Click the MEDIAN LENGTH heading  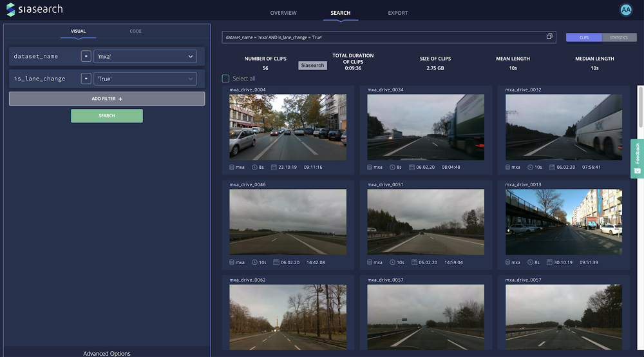click(x=594, y=59)
